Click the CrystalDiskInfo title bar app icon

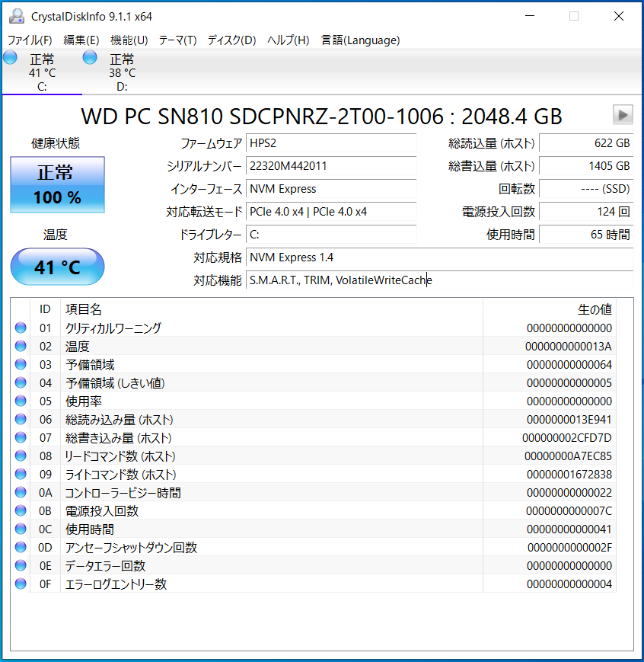[16, 16]
